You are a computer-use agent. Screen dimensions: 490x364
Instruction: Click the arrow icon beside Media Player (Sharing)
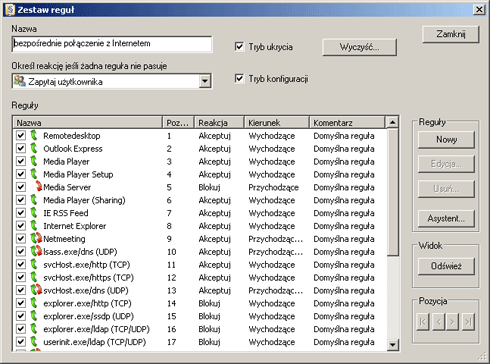[x=34, y=199]
